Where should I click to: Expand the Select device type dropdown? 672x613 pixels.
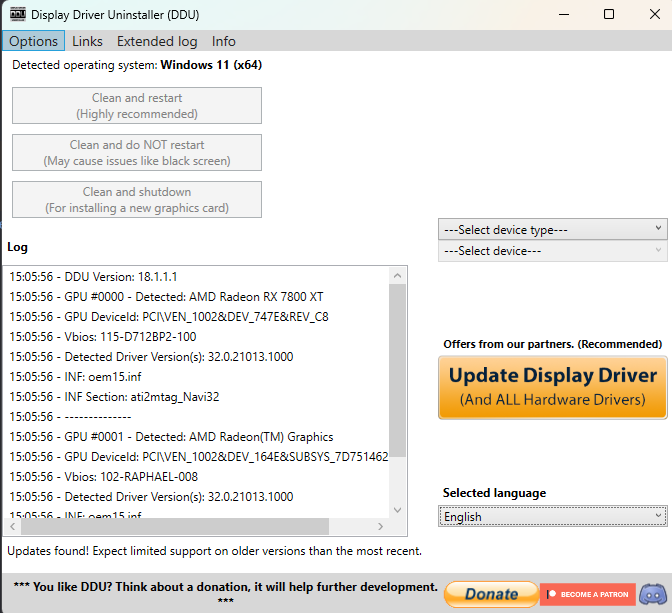[552, 229]
